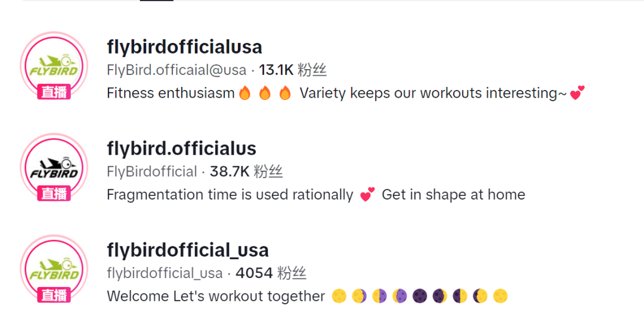
Task: Click the "Welcome Let's workout together" bio
Action: (216, 296)
